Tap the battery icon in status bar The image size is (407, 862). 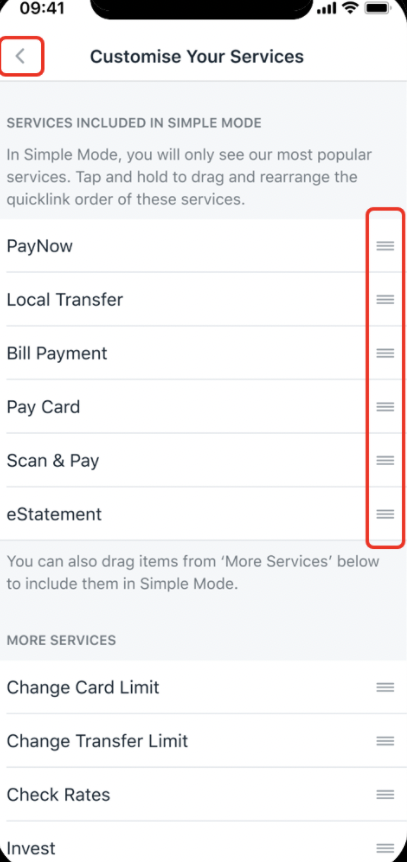[378, 9]
